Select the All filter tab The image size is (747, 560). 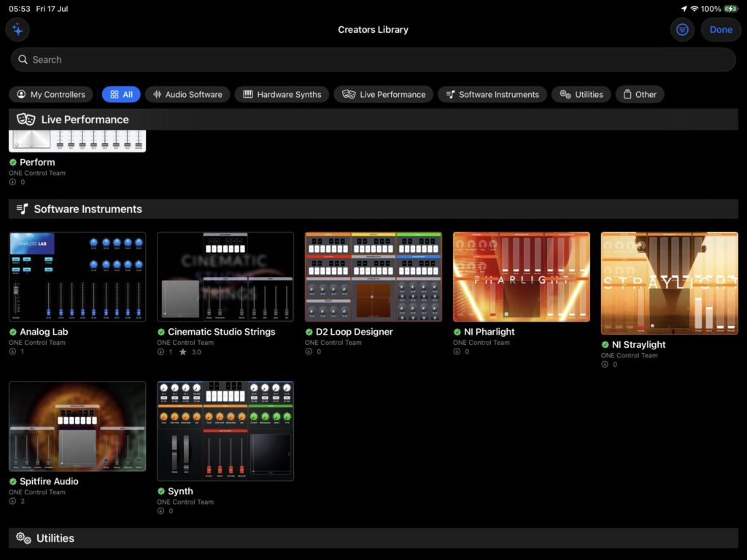121,94
